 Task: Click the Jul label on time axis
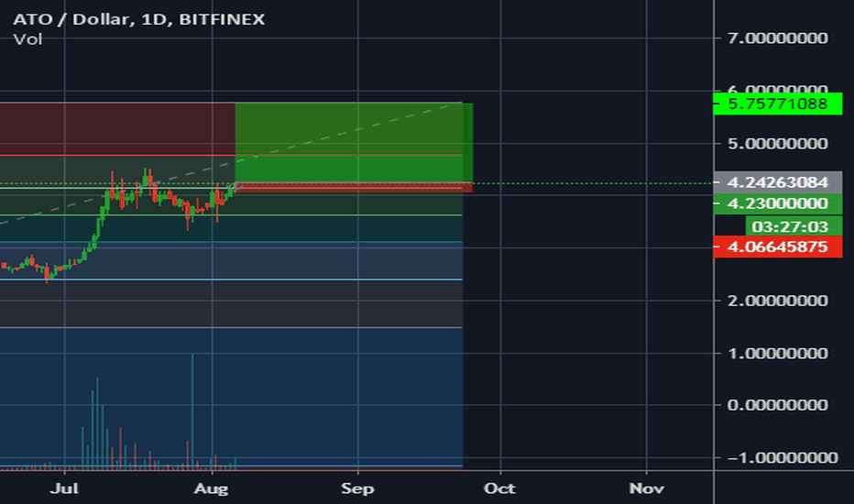(x=64, y=488)
